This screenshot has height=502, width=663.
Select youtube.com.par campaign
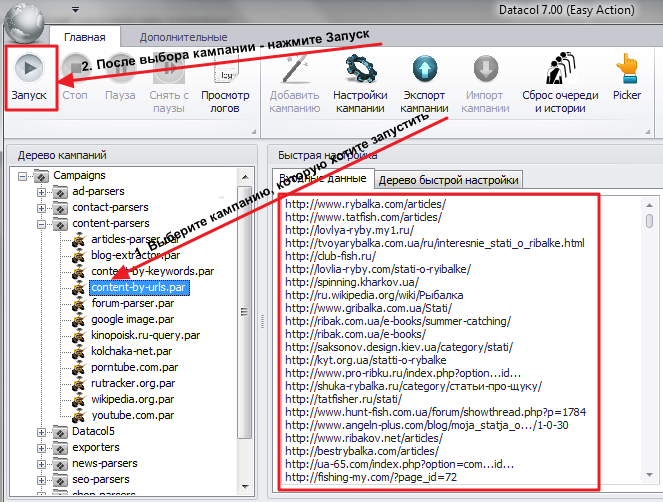(x=132, y=415)
